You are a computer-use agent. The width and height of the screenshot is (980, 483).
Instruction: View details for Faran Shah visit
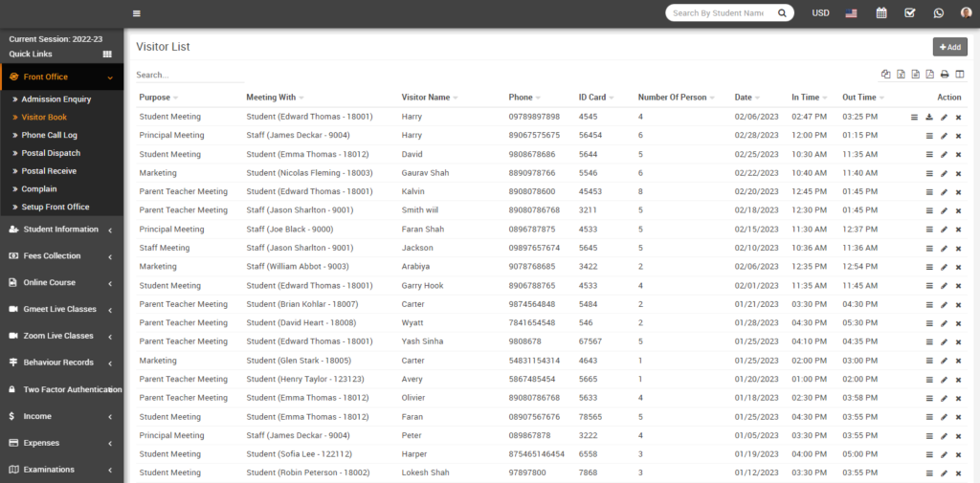pyautogui.click(x=929, y=230)
